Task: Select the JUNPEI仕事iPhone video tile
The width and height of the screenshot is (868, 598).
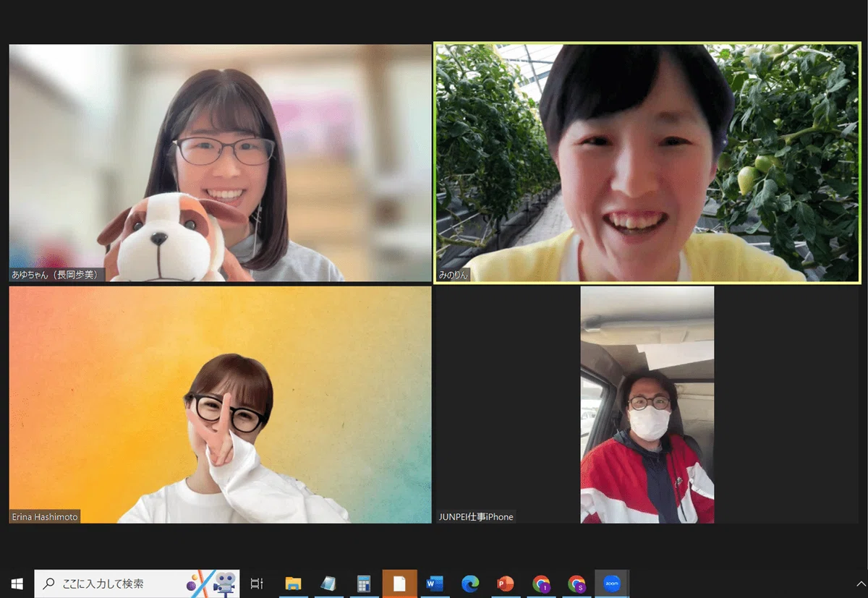Action: point(647,404)
